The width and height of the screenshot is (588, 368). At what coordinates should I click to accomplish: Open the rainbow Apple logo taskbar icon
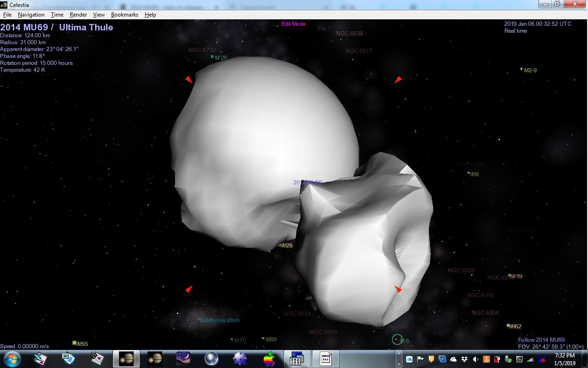pyautogui.click(x=269, y=359)
